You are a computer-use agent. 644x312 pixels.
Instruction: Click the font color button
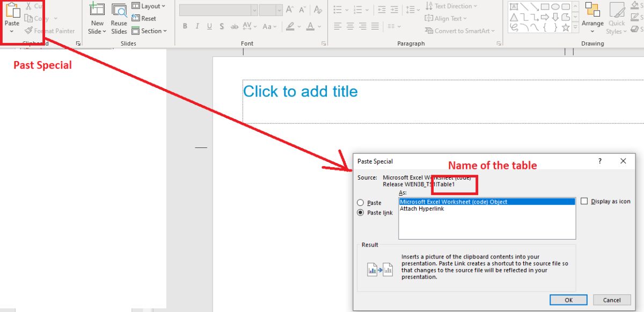[310, 26]
